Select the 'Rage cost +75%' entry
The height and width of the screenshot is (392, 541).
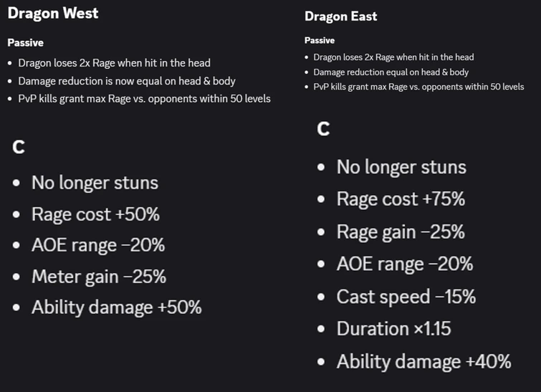401,199
